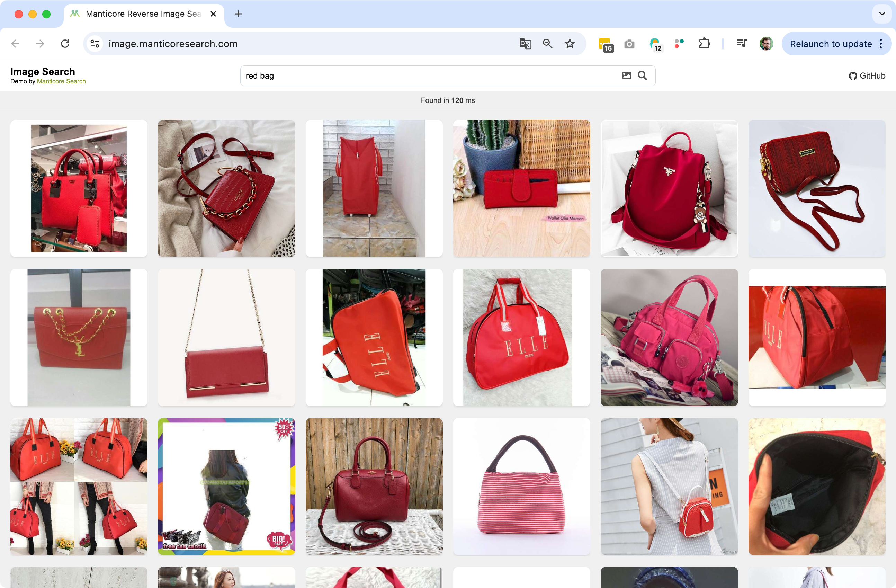Screen dimensions: 896x588
Task: Follow the Manticore Search link
Action: (61, 81)
